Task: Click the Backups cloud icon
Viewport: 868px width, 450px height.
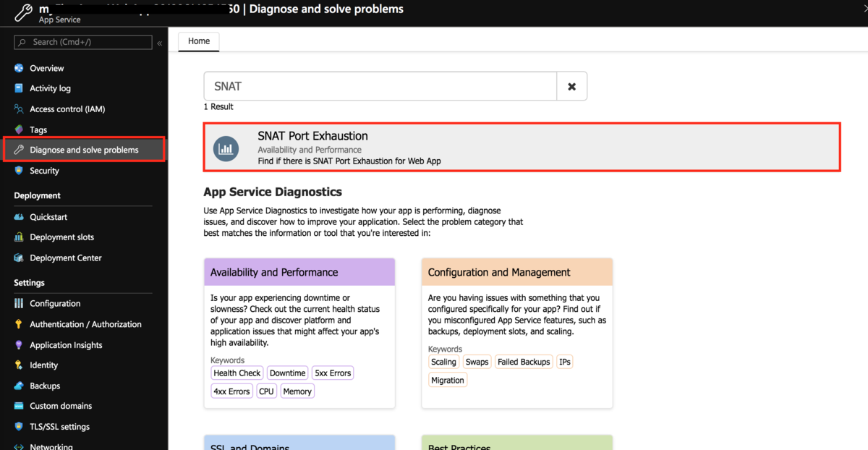Action: 20,386
